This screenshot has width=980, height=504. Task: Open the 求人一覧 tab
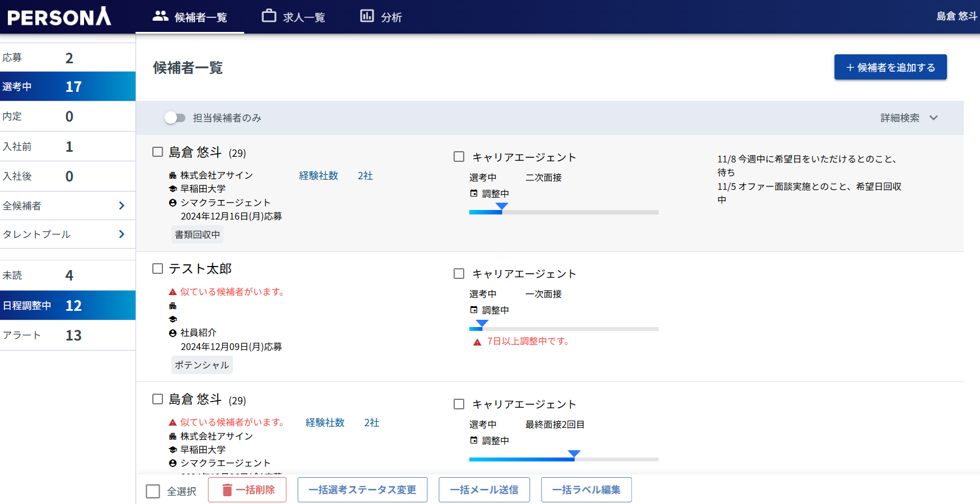(293, 17)
